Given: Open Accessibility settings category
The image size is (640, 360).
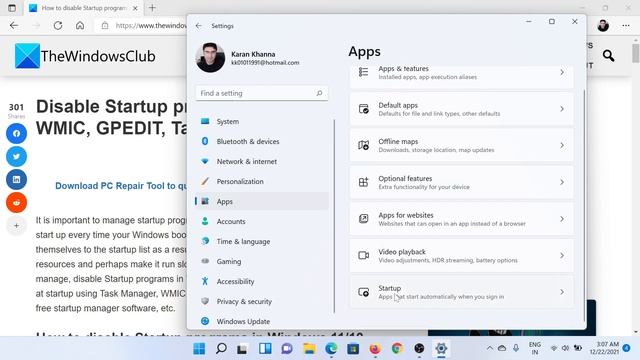Looking at the screenshot, I should (x=261, y=281).
